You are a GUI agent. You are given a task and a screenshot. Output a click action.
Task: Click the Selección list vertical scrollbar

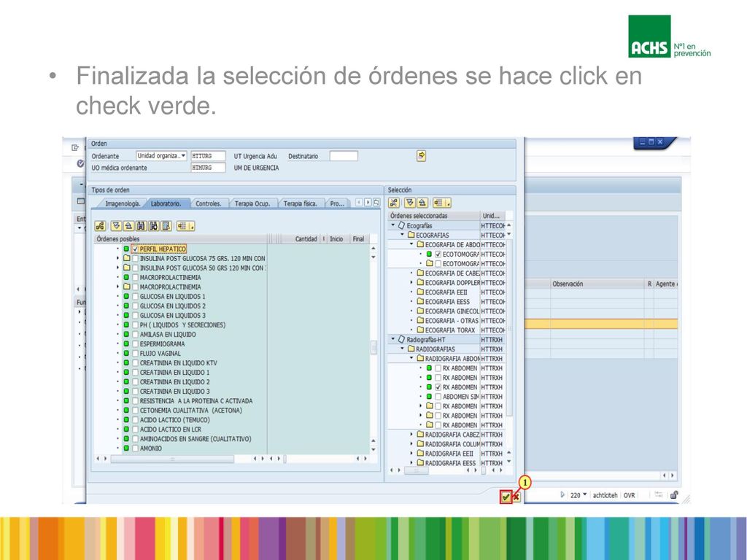[508, 327]
